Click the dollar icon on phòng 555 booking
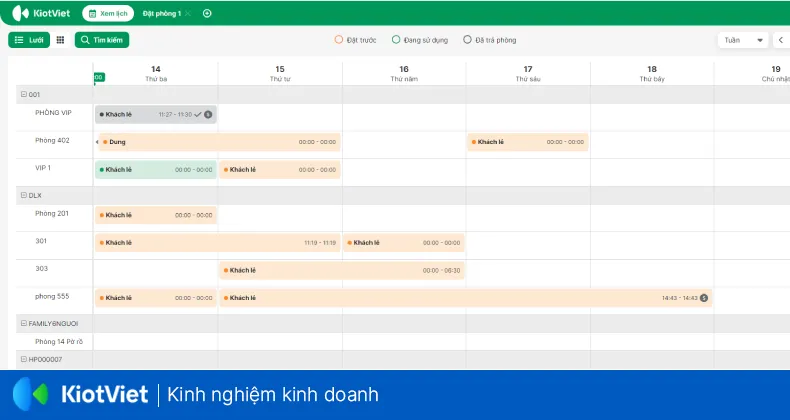 704,298
